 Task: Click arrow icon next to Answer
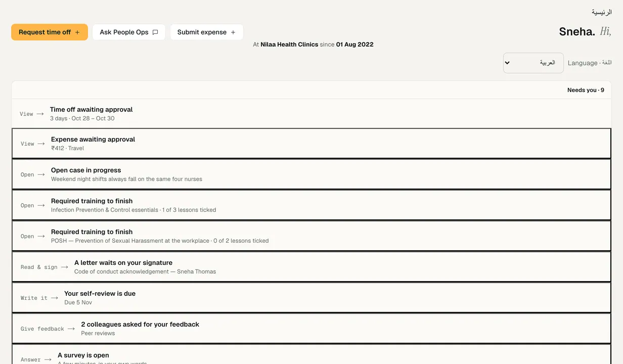click(48, 360)
